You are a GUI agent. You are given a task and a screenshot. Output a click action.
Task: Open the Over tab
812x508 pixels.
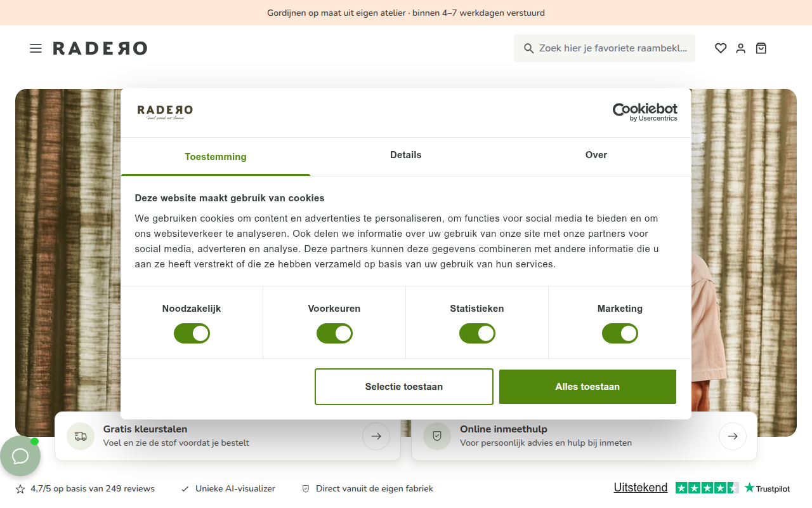[x=596, y=156]
